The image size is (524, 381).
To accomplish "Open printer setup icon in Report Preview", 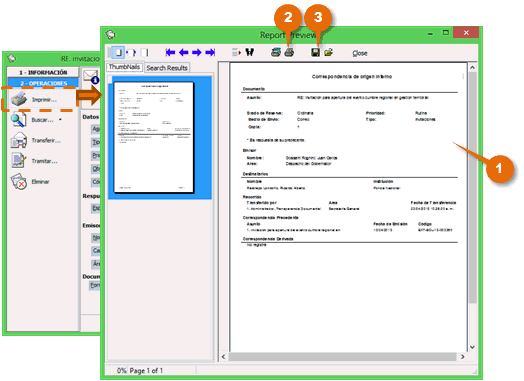I will (276, 52).
